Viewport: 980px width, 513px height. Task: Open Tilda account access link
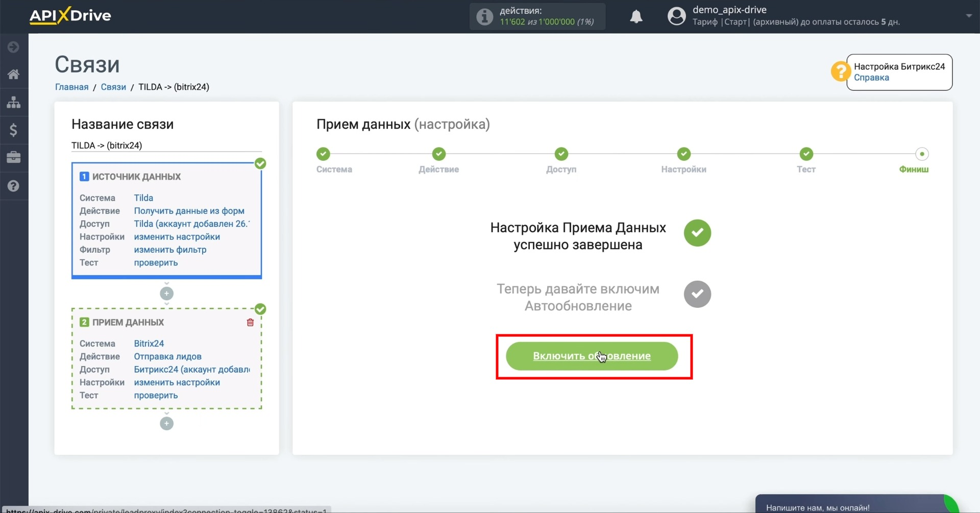(192, 224)
